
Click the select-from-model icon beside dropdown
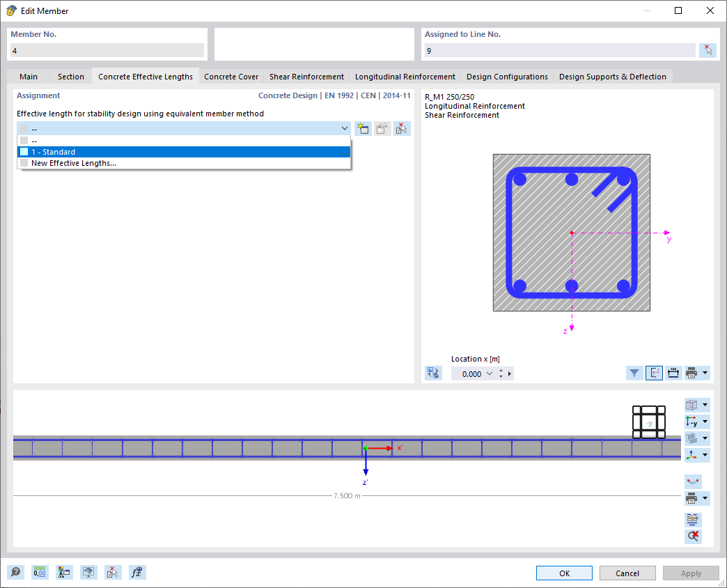(x=402, y=128)
